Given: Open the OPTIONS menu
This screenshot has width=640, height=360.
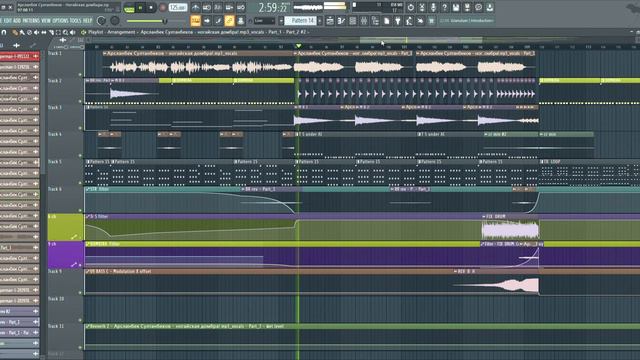Looking at the screenshot, I should point(60,20).
